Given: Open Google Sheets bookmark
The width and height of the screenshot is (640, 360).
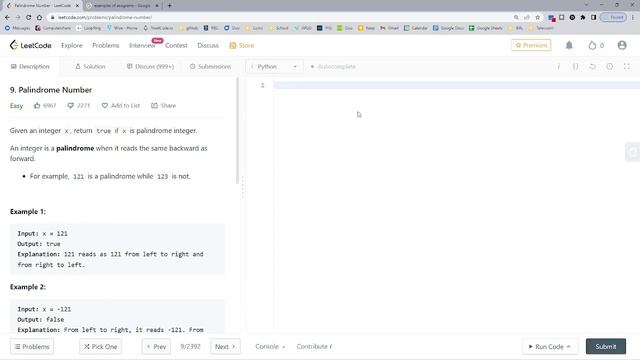Looking at the screenshot, I should [485, 28].
